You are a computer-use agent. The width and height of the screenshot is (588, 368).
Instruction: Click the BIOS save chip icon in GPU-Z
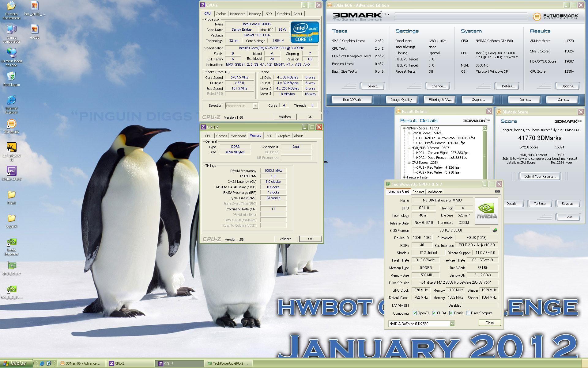click(x=495, y=230)
